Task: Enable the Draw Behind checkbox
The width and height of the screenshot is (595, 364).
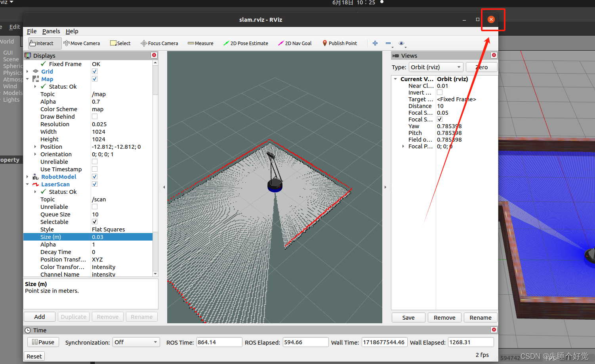Action: click(95, 116)
